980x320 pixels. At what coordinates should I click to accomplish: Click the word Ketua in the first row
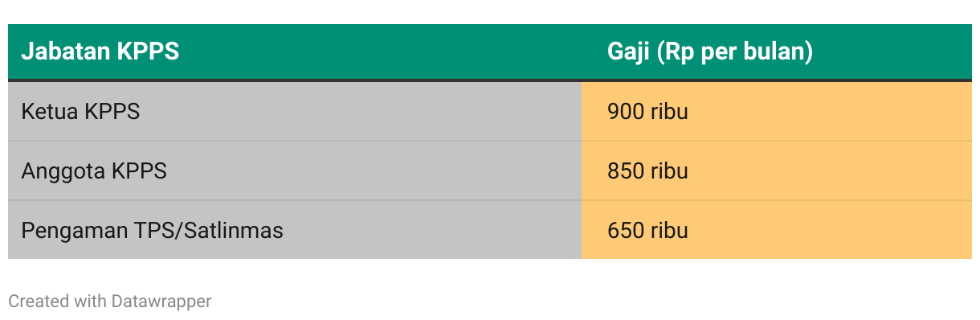pos(50,111)
